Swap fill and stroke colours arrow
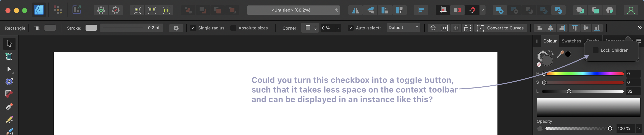The image size is (644, 135). [x=551, y=52]
